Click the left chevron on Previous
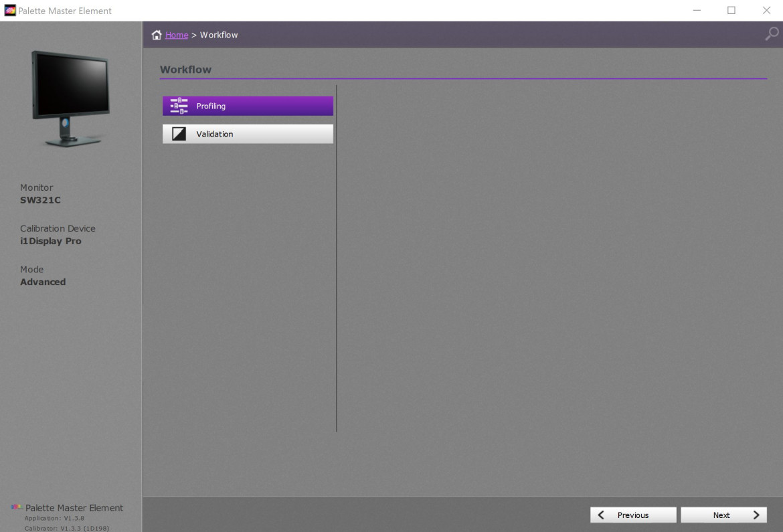This screenshot has width=783, height=532. click(x=601, y=515)
